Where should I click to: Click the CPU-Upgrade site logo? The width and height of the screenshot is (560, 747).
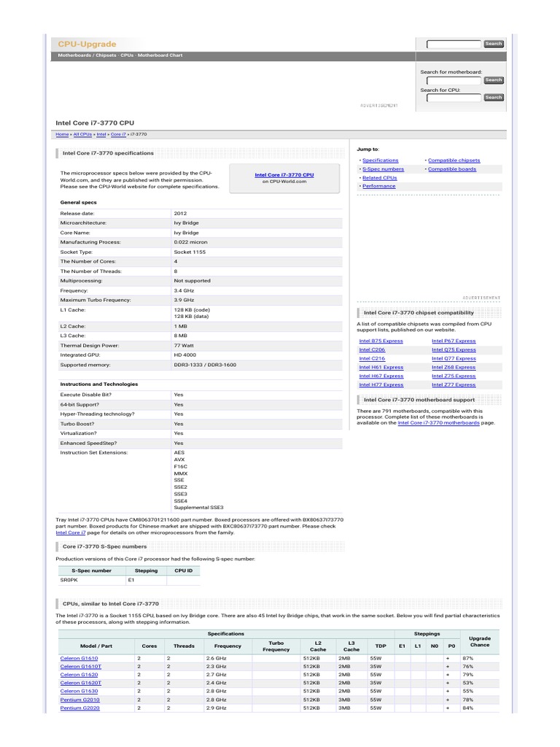tap(87, 44)
